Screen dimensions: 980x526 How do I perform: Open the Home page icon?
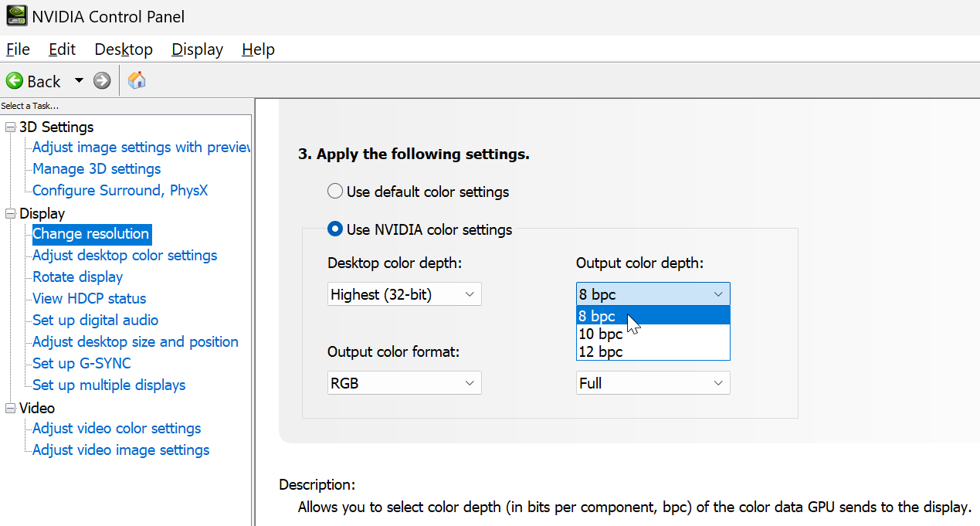137,80
